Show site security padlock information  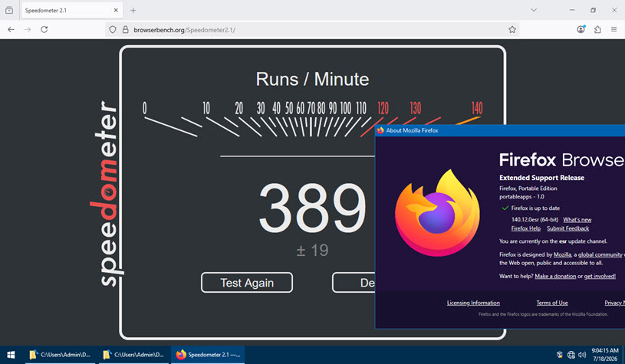click(x=126, y=29)
